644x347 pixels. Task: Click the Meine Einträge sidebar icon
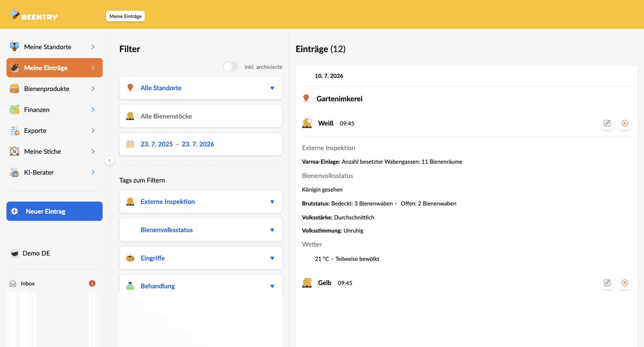pyautogui.click(x=14, y=68)
